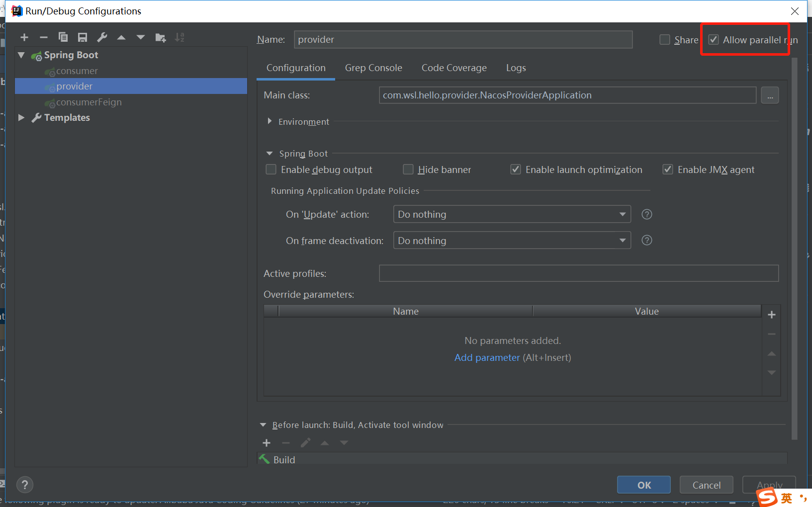Expand the Environment section
812x507 pixels.
270,121
